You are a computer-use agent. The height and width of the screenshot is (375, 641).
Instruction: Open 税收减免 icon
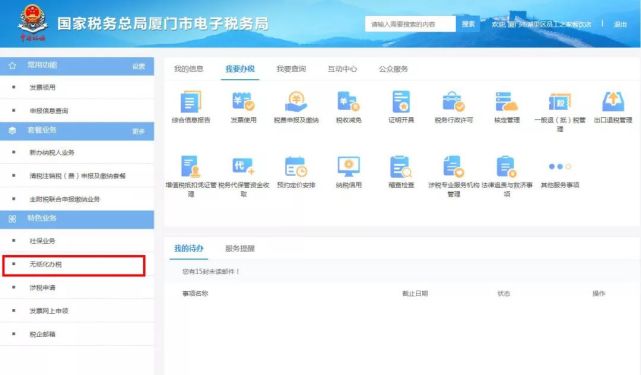[348, 101]
